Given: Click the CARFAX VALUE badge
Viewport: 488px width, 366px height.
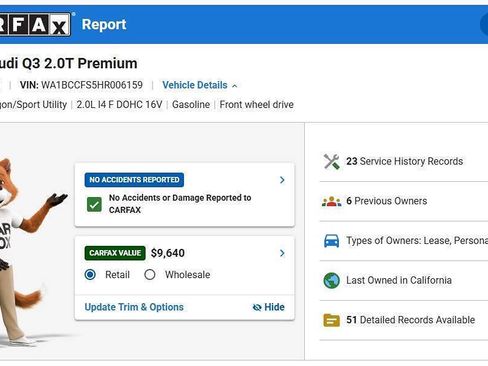Looking at the screenshot, I should (x=115, y=253).
